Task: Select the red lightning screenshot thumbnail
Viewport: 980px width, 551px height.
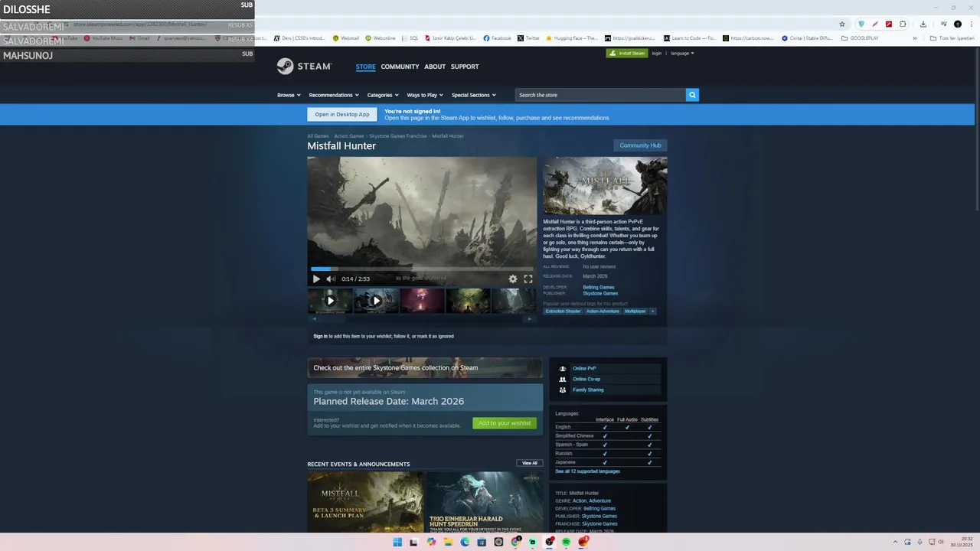Action: point(422,301)
